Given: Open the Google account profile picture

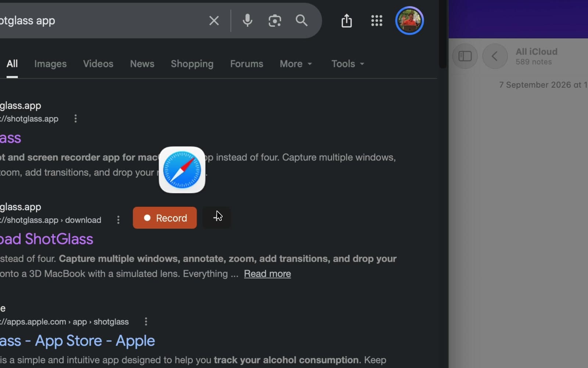Looking at the screenshot, I should click(x=409, y=21).
